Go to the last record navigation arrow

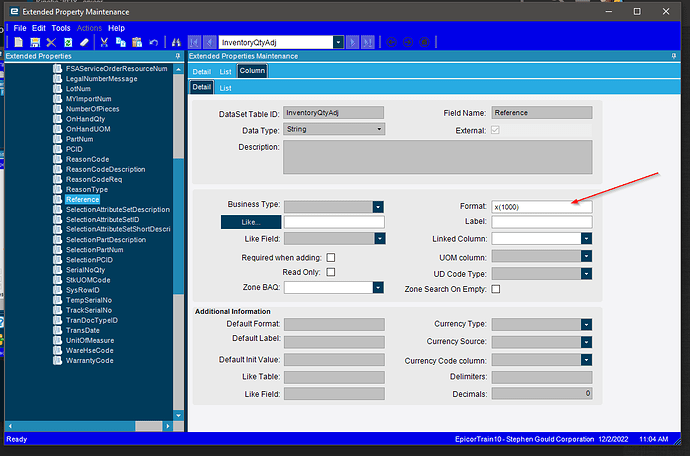367,42
